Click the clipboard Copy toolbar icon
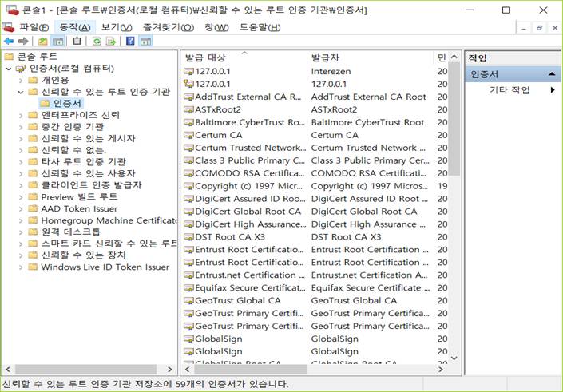563x392 pixels. tap(77, 41)
